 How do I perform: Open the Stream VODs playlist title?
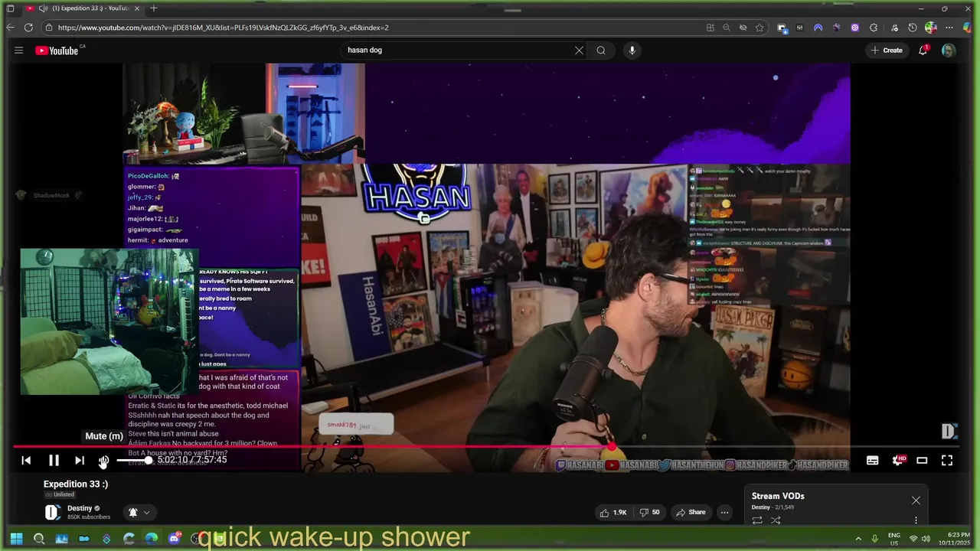[x=778, y=496]
